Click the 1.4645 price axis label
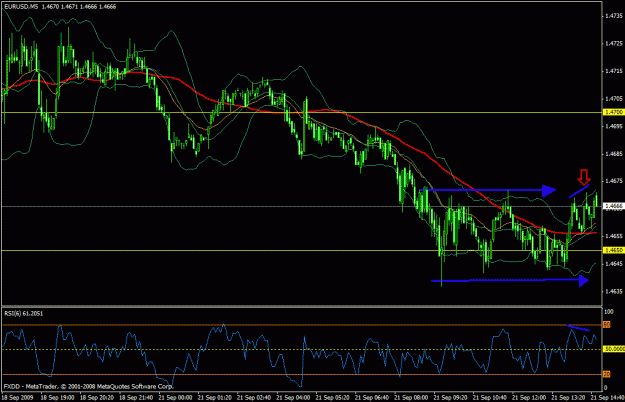This screenshot has width=625, height=402. (614, 264)
